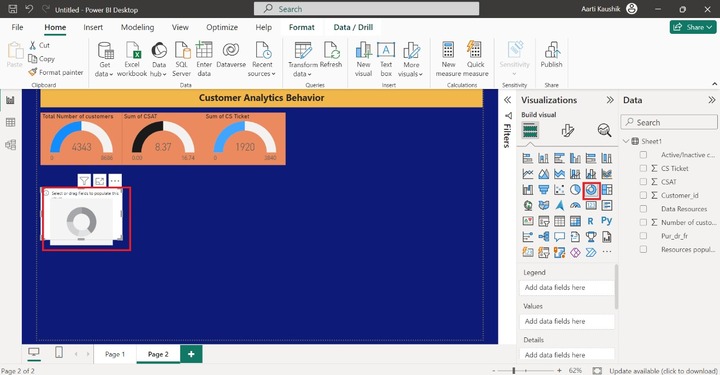Click the Share button

(x=693, y=27)
